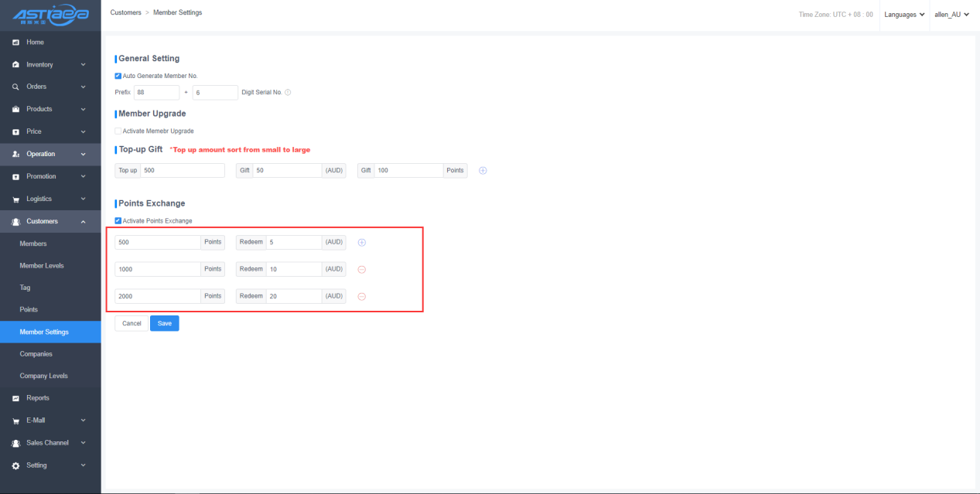This screenshot has width=980, height=494.
Task: Click the Astraea logo in sidebar
Action: point(50,15)
